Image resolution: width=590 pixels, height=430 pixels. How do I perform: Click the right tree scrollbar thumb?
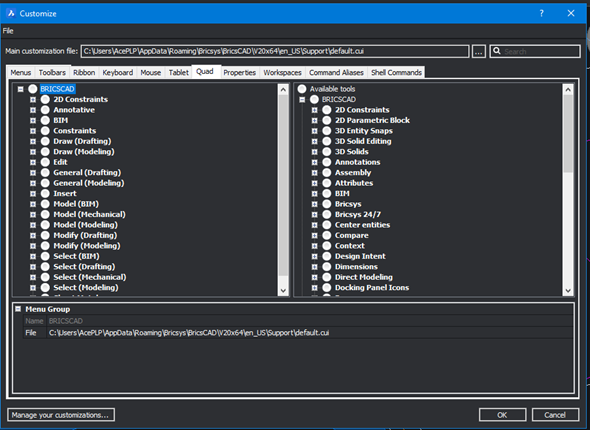(568, 133)
